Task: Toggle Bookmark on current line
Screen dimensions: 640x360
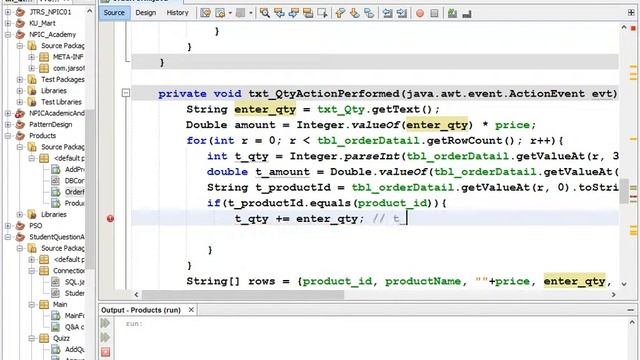Action: pos(369,13)
